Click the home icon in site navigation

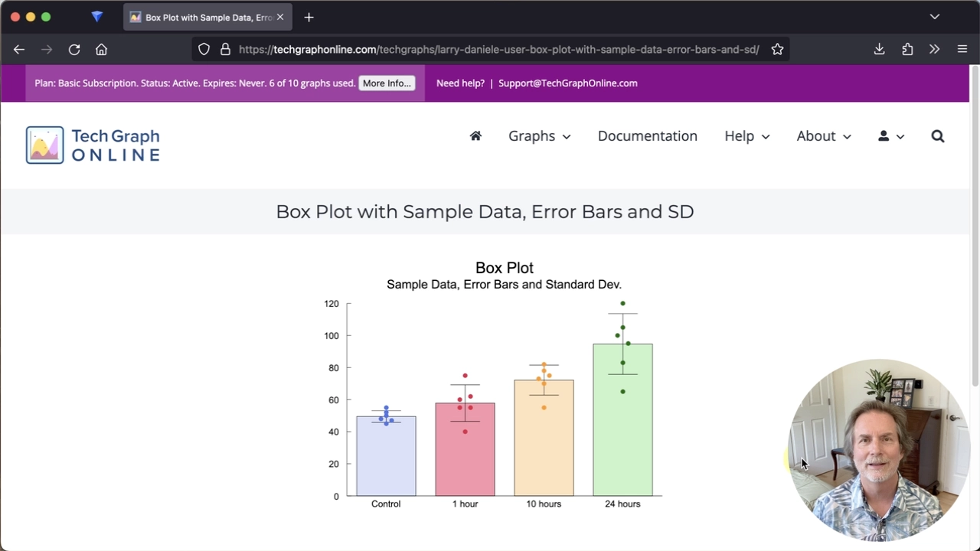(475, 136)
